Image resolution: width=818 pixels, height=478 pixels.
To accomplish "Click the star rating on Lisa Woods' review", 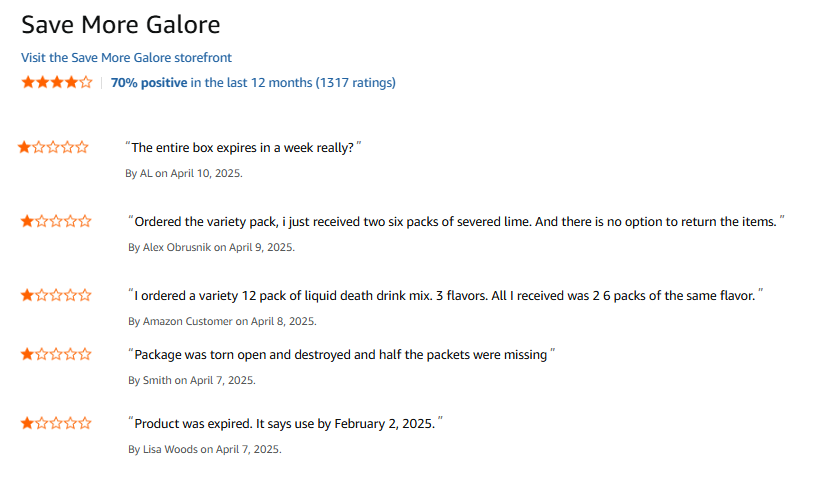I will [56, 423].
